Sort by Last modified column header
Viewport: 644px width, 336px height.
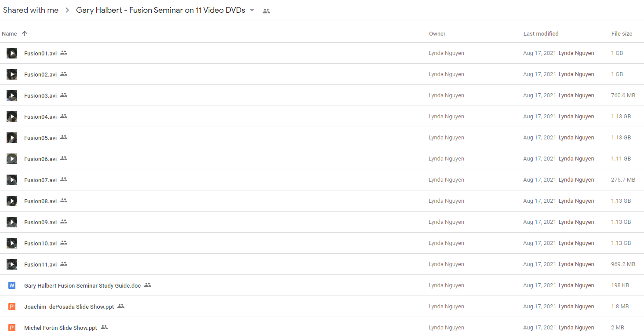(541, 33)
